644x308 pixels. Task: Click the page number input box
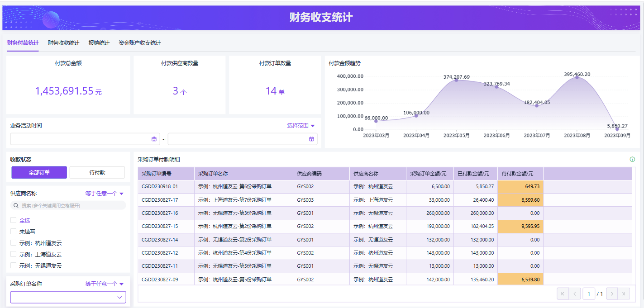(x=588, y=294)
